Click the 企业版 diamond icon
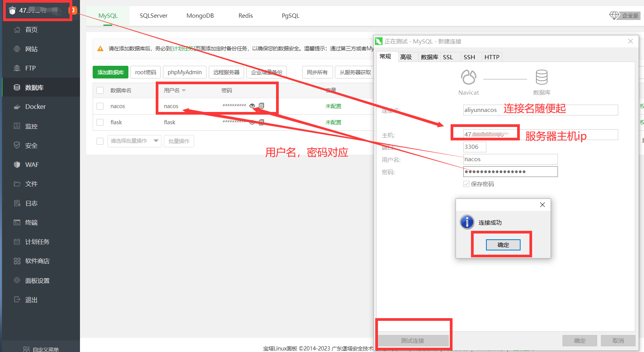 [614, 15]
